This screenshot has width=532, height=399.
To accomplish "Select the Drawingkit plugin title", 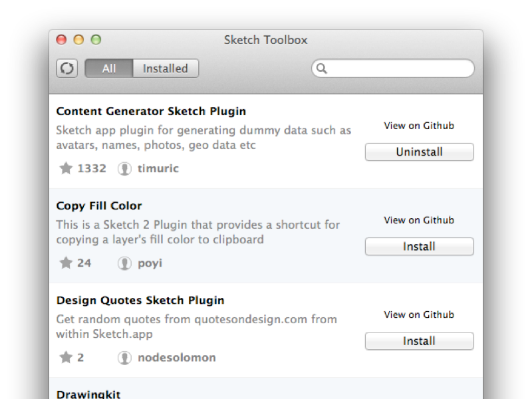I will (x=88, y=394).
